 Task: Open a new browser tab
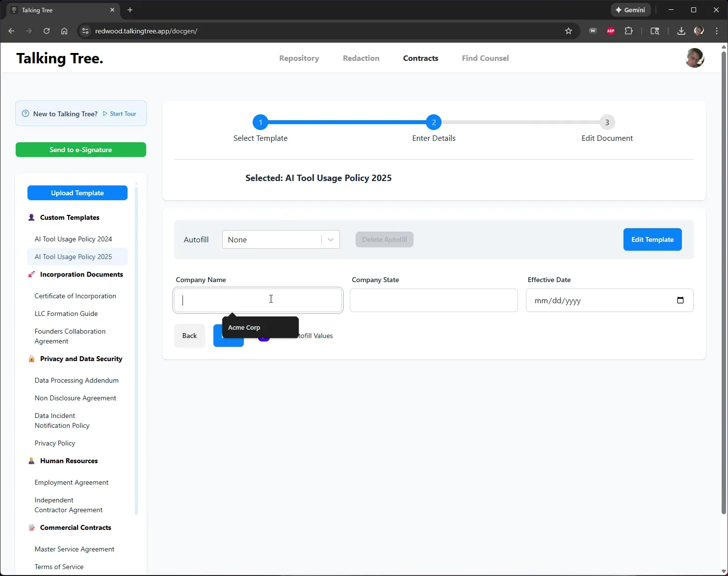(x=130, y=10)
